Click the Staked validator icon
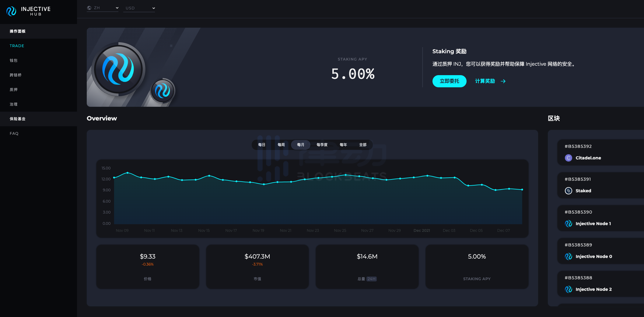 click(568, 191)
